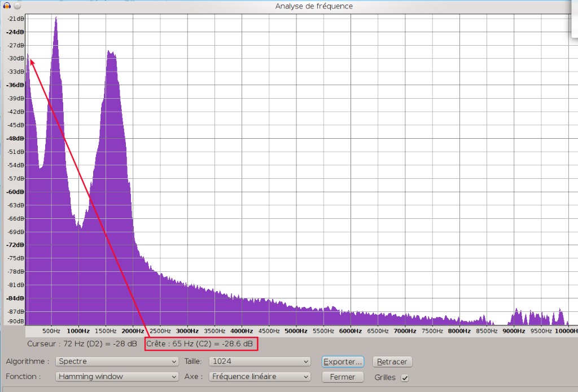Click the -90dB label on vertical axis
This screenshot has width=578, height=392.
click(x=16, y=321)
